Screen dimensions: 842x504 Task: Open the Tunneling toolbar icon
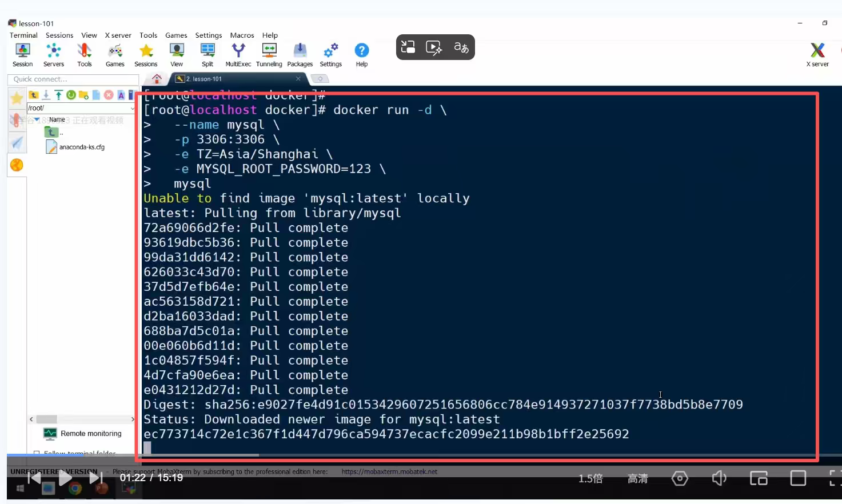(269, 55)
